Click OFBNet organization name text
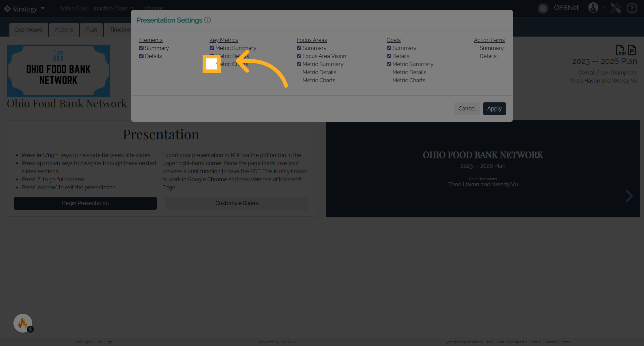 (x=566, y=8)
